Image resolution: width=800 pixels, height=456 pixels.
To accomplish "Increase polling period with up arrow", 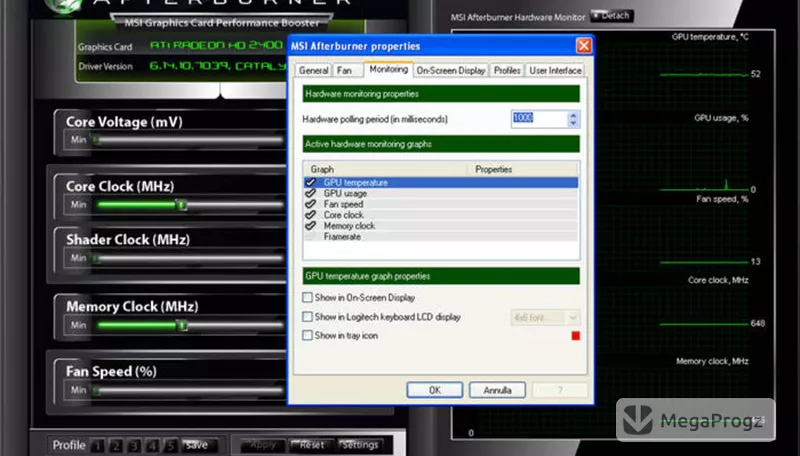I will 573,115.
